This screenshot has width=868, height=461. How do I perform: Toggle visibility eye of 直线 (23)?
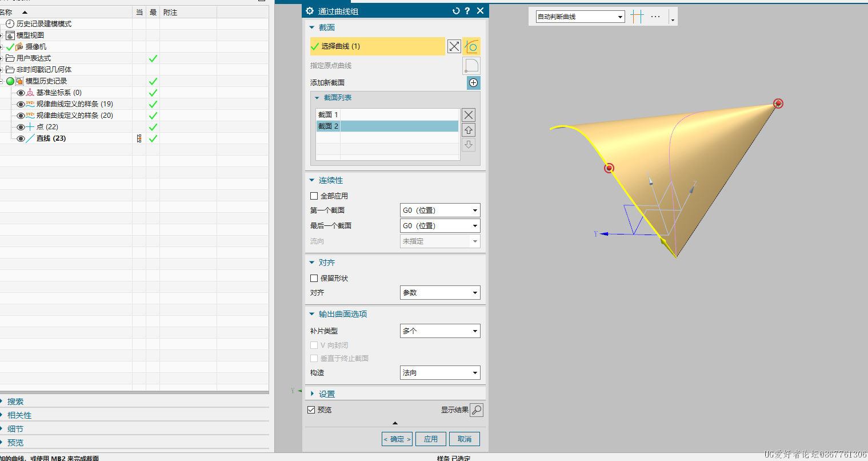coord(21,138)
